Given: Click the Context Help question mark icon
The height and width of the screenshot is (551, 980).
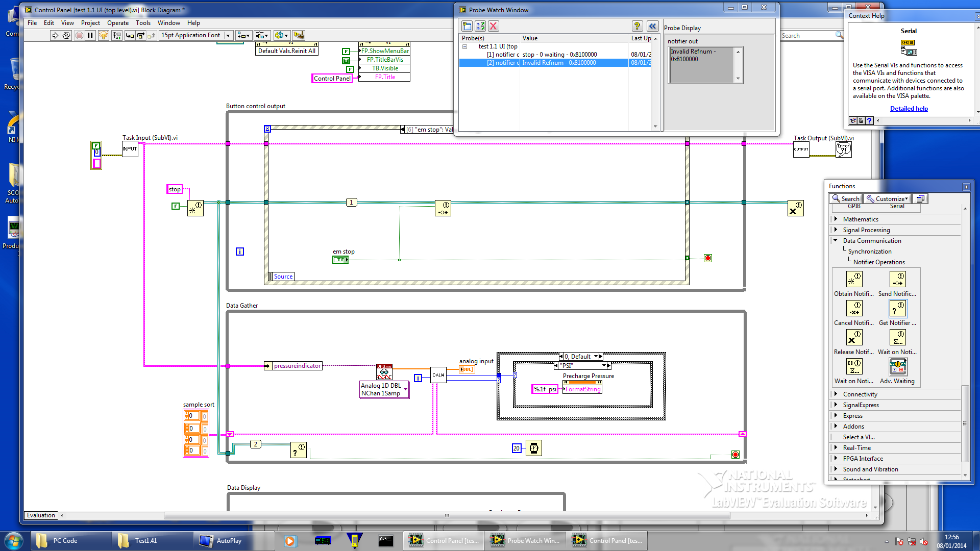Looking at the screenshot, I should [x=869, y=121].
